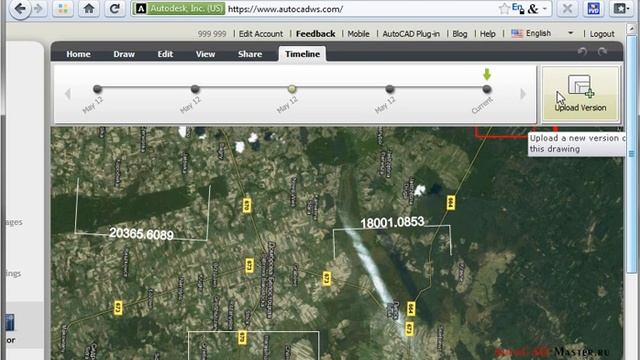Open the bookmarks star toolbar button
640x360 pixels.
[621, 9]
